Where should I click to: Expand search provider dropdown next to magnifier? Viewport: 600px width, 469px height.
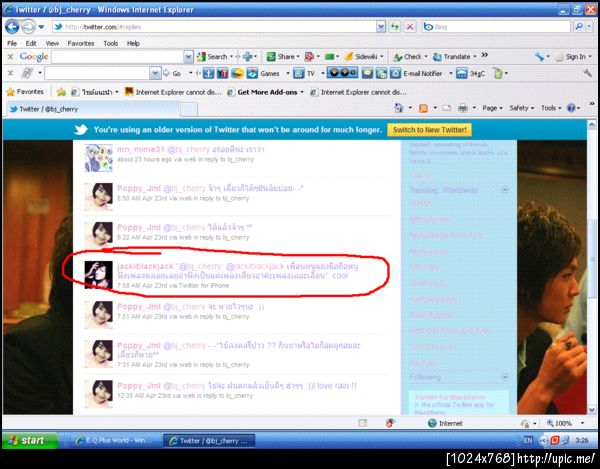(x=589, y=26)
